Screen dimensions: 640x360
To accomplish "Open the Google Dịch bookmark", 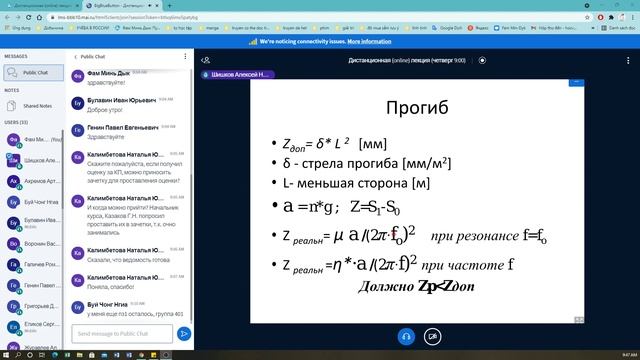I will (x=447, y=28).
